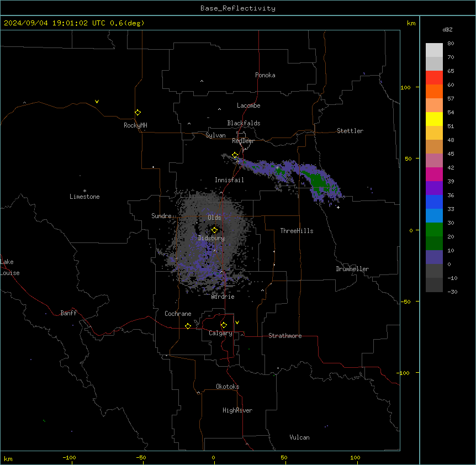Click the blue 36 dBZ legend swatch
The width and height of the screenshot is (476, 465).
[434, 202]
